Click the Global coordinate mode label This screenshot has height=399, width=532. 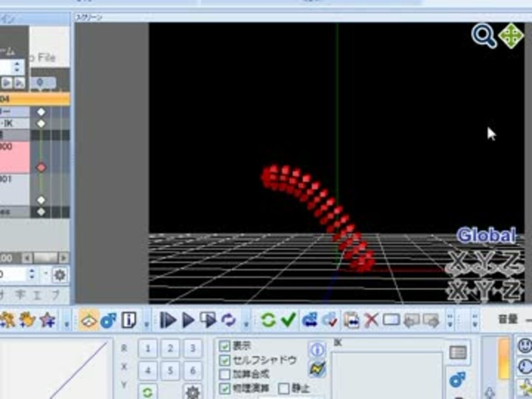[486, 236]
